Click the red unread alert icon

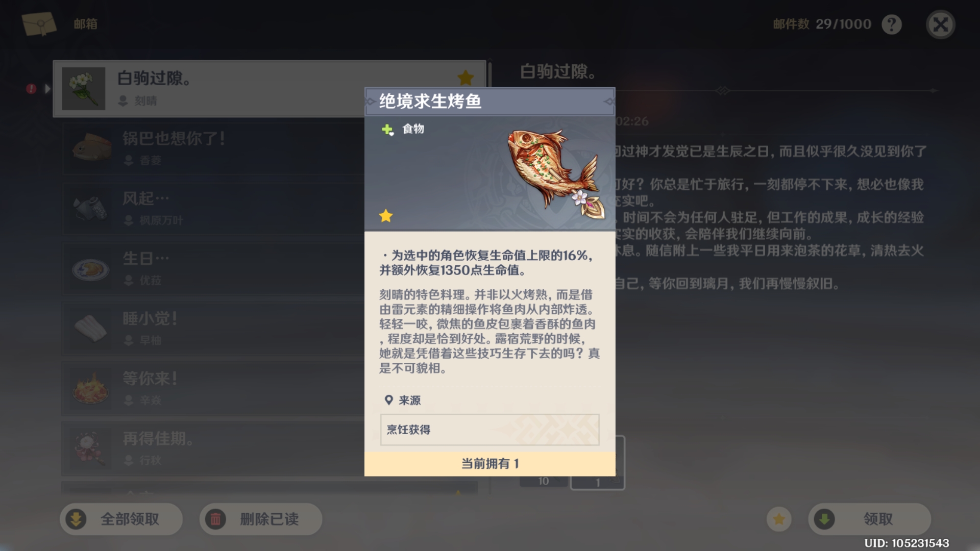click(x=31, y=89)
